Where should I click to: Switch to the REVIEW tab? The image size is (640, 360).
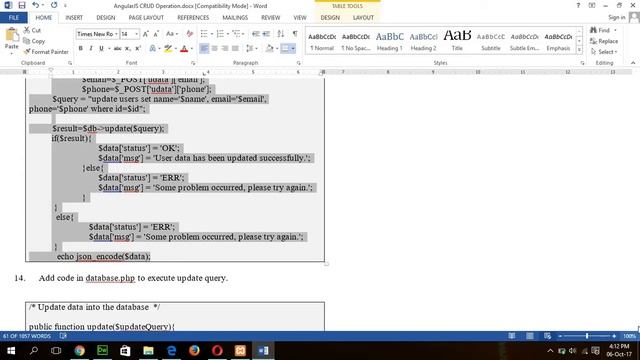point(271,18)
